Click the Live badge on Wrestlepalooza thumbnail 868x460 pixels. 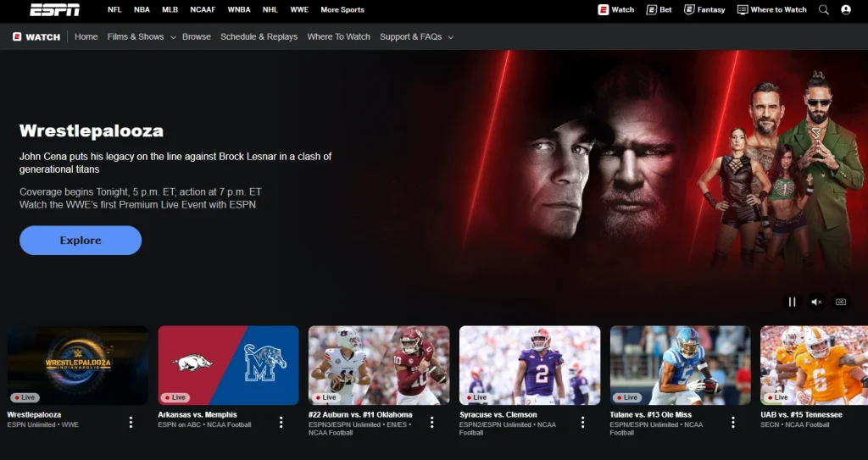25,397
